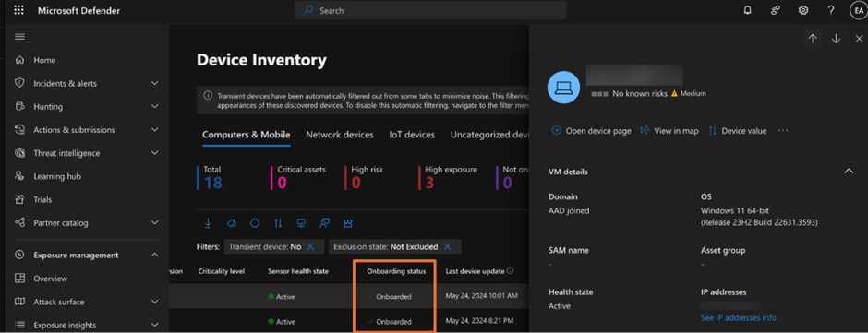Expand Hunting menu
The height and width of the screenshot is (333, 868).
(154, 106)
